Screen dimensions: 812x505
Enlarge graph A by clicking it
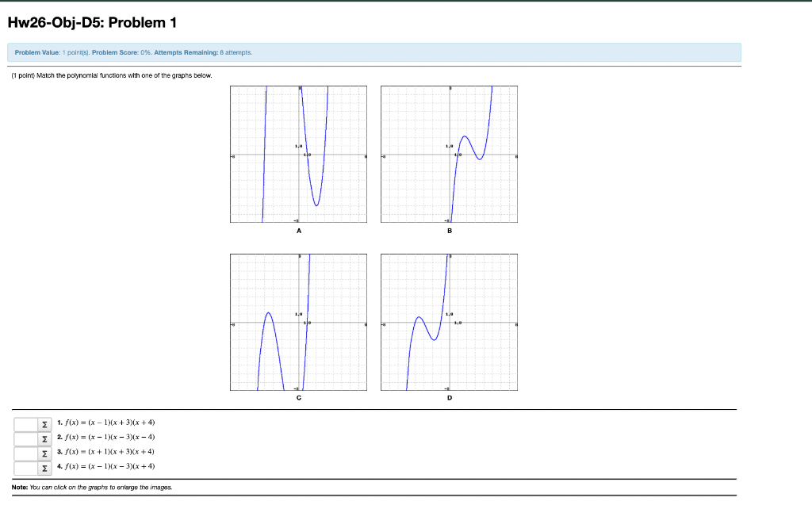(x=298, y=153)
